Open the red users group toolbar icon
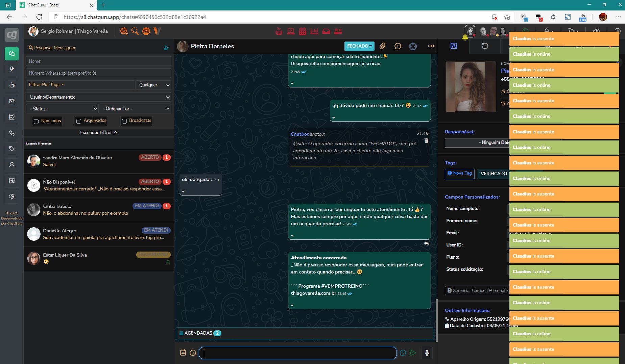Screen dimensions: 625x364 pos(338,31)
